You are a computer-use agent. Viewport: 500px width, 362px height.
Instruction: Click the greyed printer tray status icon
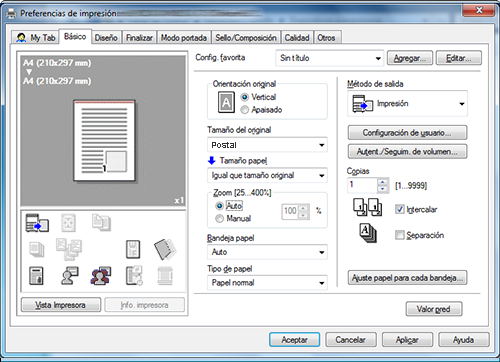[x=165, y=276]
